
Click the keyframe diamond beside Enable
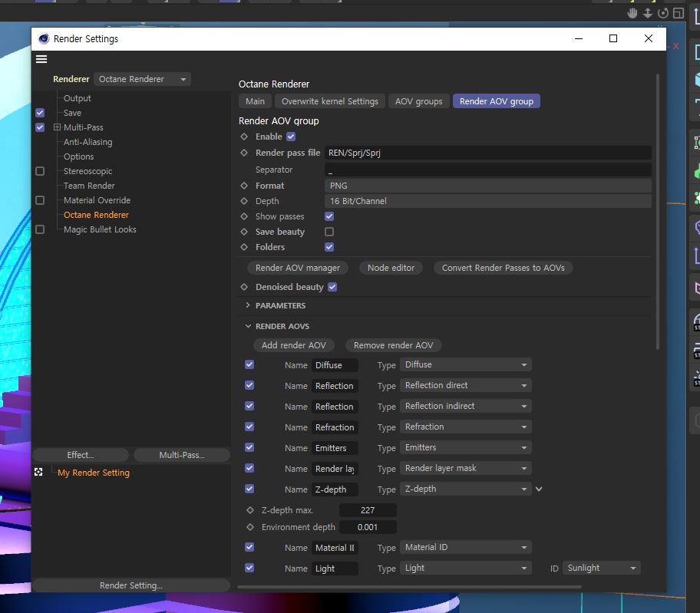tap(244, 137)
